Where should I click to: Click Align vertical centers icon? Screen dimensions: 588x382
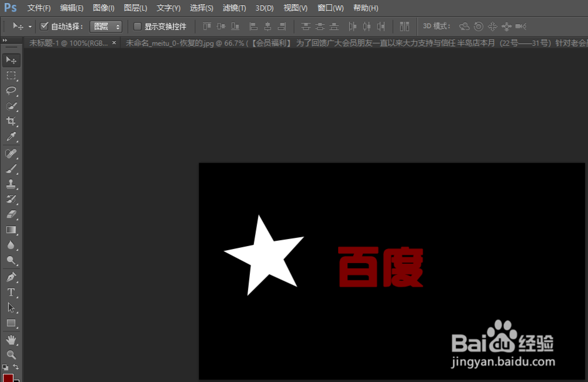tap(221, 26)
